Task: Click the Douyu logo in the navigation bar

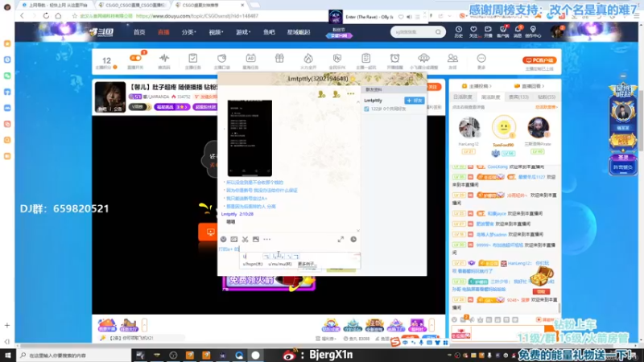Action: [x=102, y=32]
